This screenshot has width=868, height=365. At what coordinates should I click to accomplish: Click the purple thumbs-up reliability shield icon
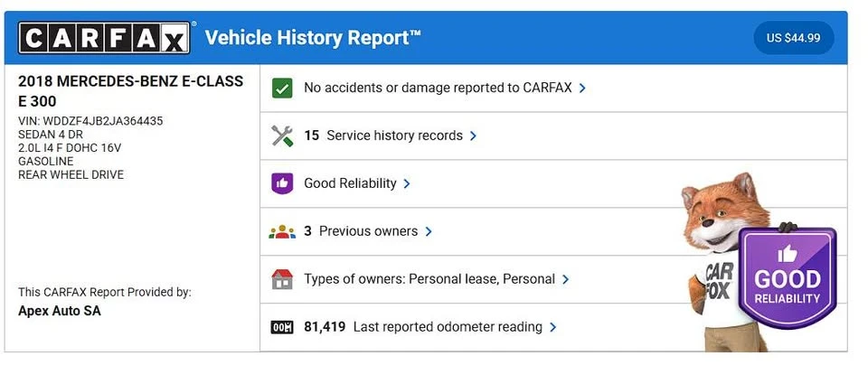[x=282, y=183]
